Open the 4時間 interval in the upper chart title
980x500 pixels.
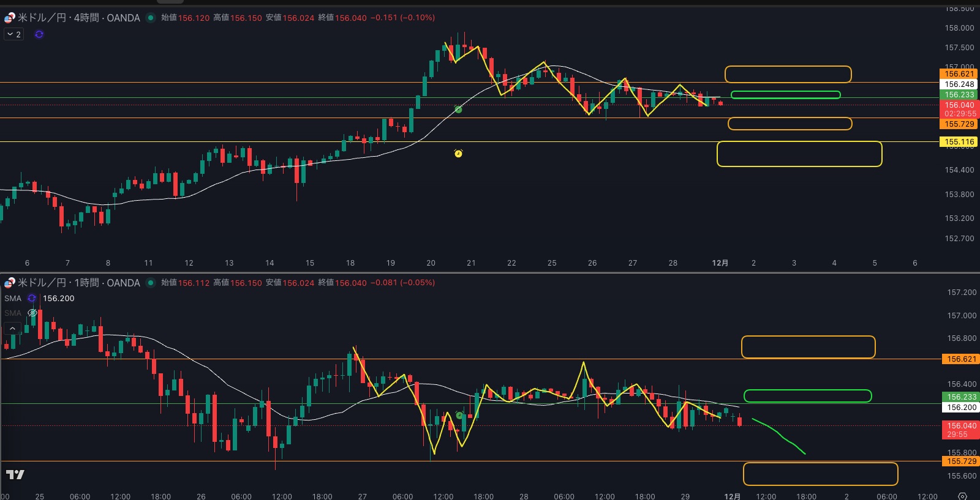(86, 18)
